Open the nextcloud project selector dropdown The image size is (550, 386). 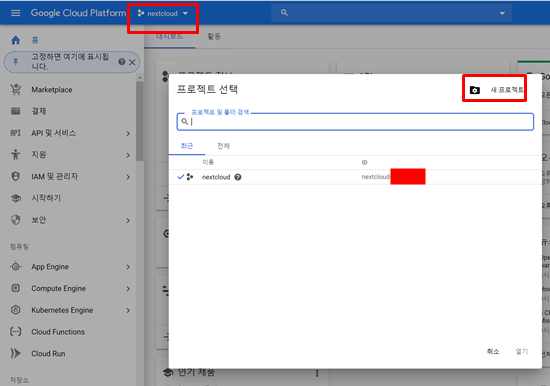point(163,13)
